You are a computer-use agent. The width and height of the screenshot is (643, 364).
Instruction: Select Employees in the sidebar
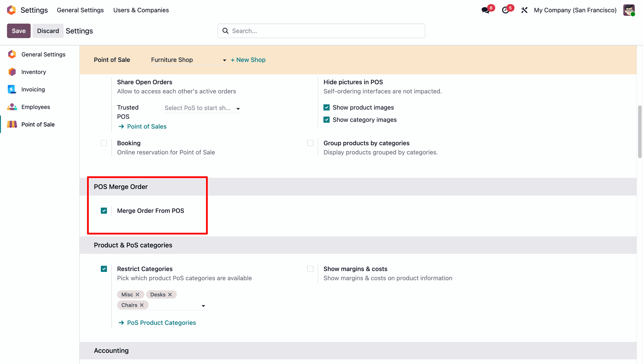(35, 107)
